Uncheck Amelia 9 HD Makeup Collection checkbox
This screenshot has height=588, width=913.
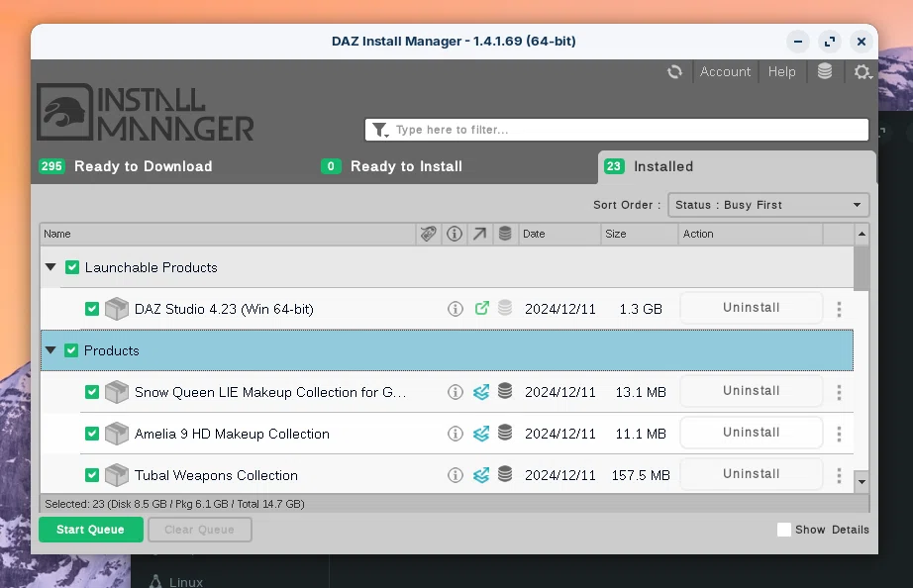pos(92,434)
